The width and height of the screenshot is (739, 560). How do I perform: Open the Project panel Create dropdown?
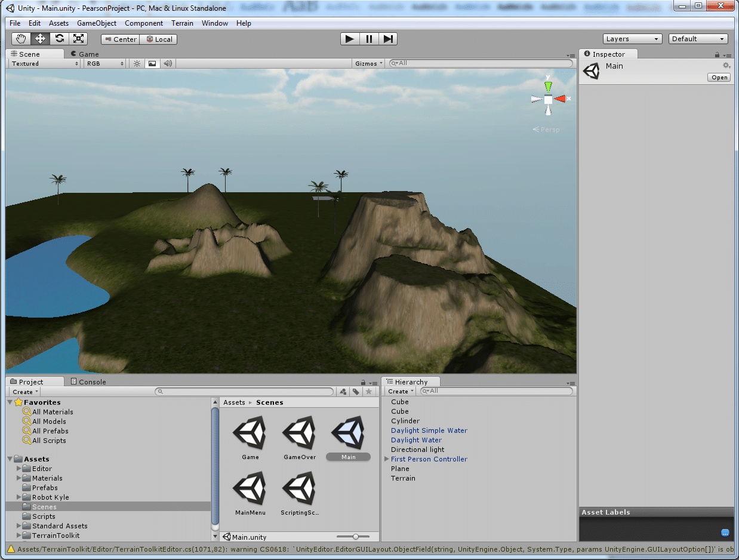[x=25, y=392]
